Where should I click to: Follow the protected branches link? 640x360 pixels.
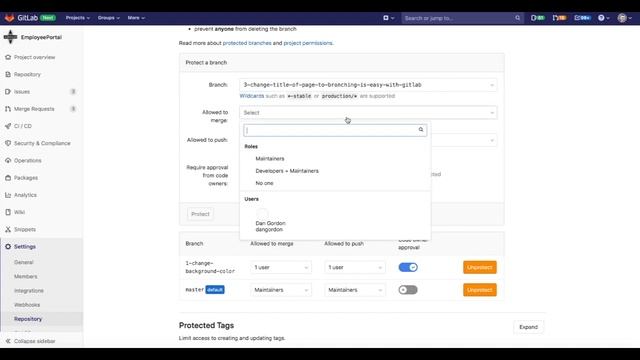click(x=247, y=43)
